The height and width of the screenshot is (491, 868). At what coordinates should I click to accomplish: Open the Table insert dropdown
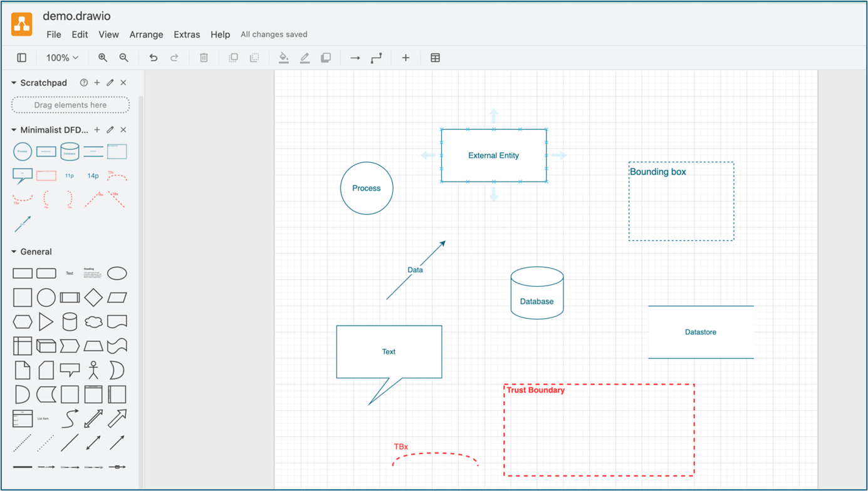435,58
